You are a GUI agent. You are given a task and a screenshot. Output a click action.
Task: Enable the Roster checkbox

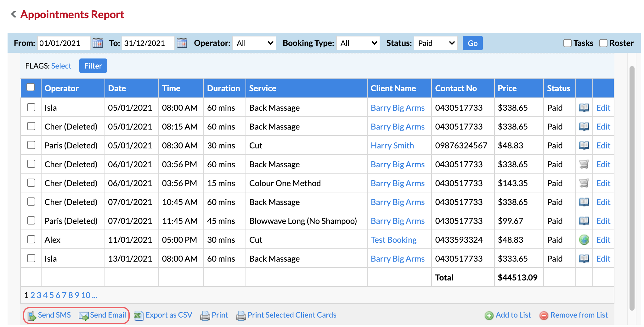tap(603, 43)
